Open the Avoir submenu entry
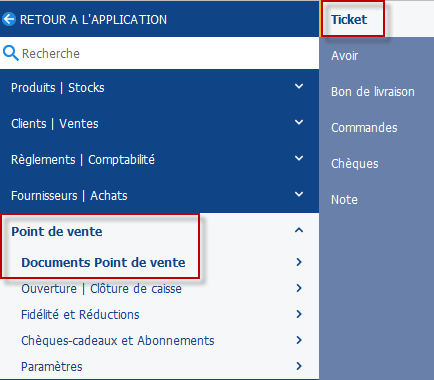This screenshot has width=434, height=380. pos(345,55)
